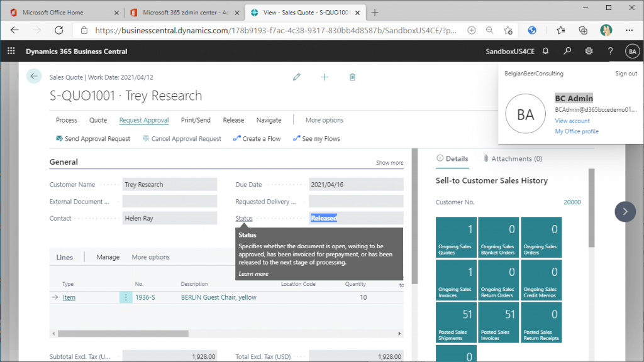Viewport: 644px width, 362px height.
Task: Edit the sales quote with pencil icon
Action: click(297, 77)
